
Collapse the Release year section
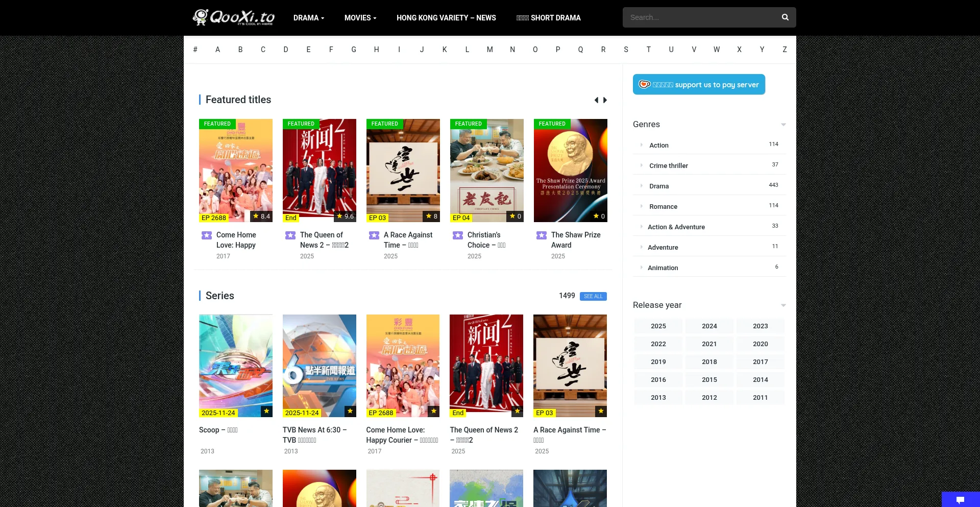point(783,305)
